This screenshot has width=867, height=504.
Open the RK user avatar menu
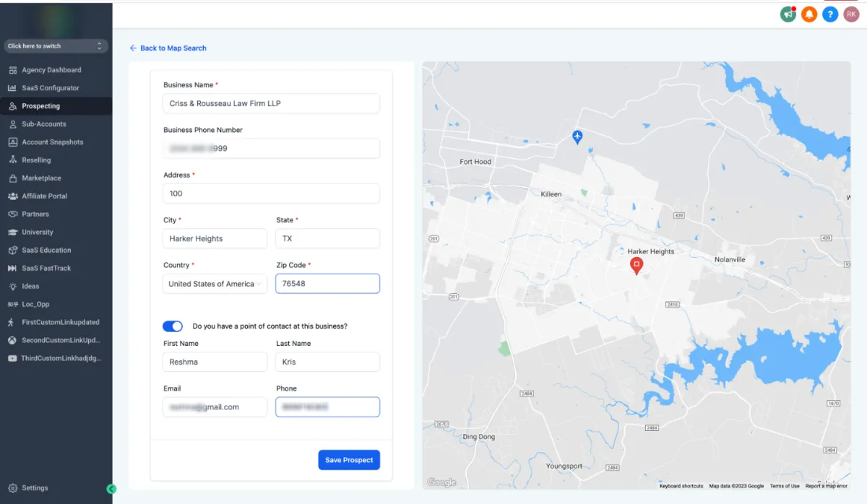point(851,14)
